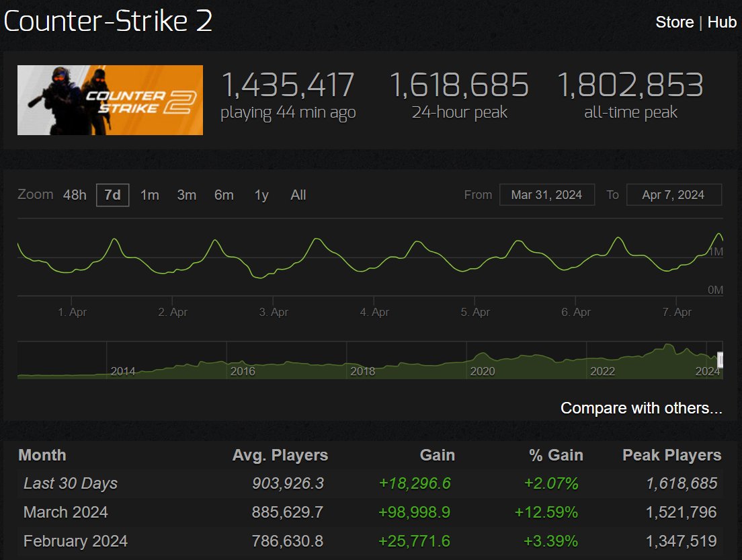Click the 2020 area in navigator timeline
The width and height of the screenshot is (742, 560).
[482, 372]
